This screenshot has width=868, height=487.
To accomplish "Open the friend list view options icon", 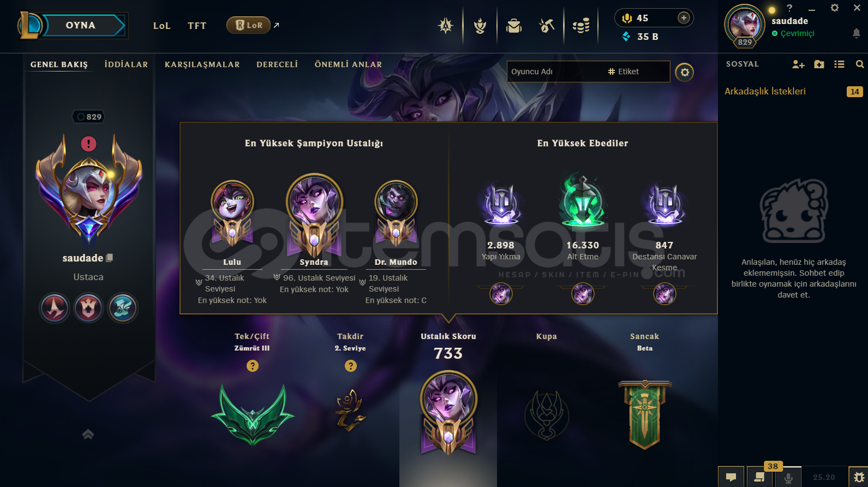I will (839, 64).
